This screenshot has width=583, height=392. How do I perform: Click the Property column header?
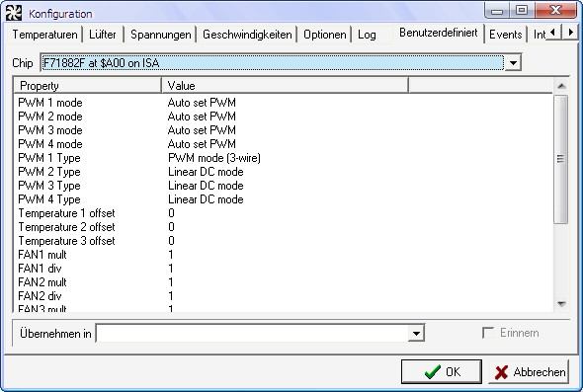88,86
